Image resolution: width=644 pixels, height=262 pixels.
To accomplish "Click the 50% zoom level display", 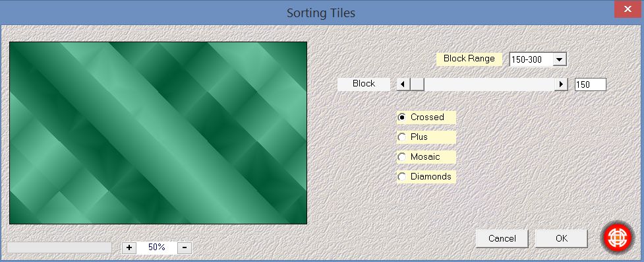I will (x=157, y=247).
